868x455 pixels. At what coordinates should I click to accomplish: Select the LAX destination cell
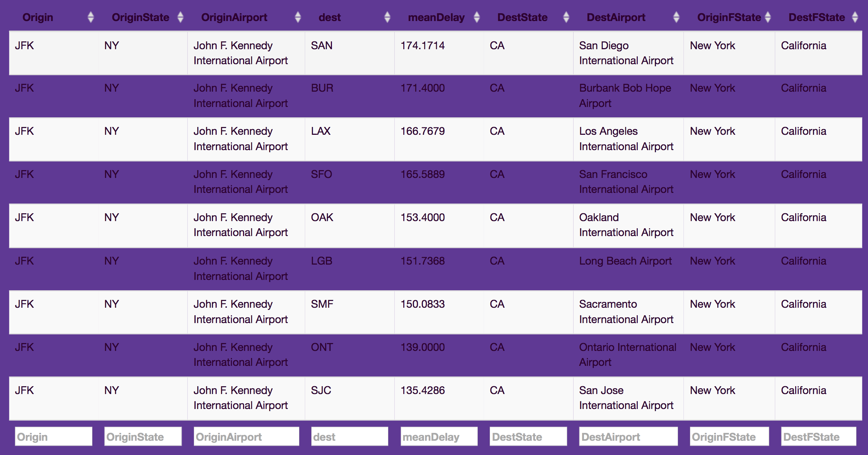click(x=350, y=139)
